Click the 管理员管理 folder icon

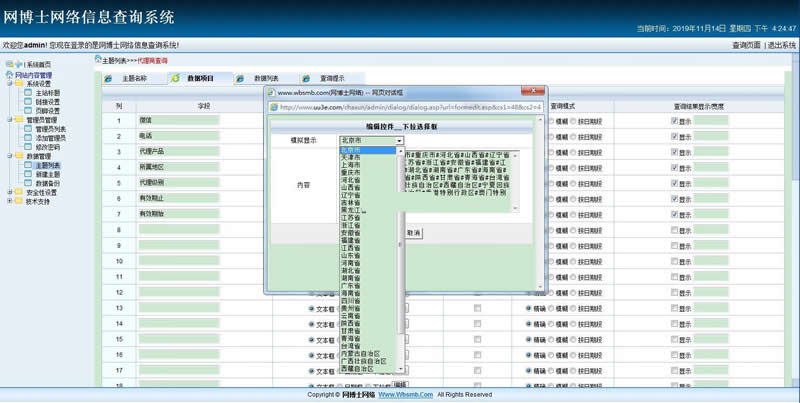coord(19,120)
